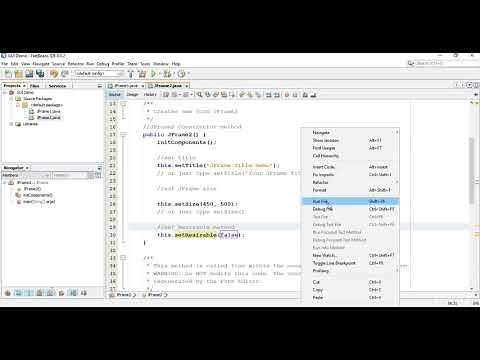This screenshot has width=480, height=360.
Task: Click the editor Find Selection magnifier icon
Action: (x=200, y=95)
